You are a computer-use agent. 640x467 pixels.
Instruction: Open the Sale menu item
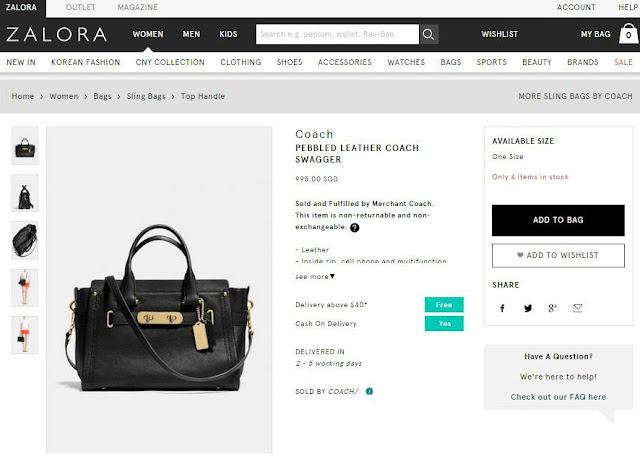[x=623, y=62]
